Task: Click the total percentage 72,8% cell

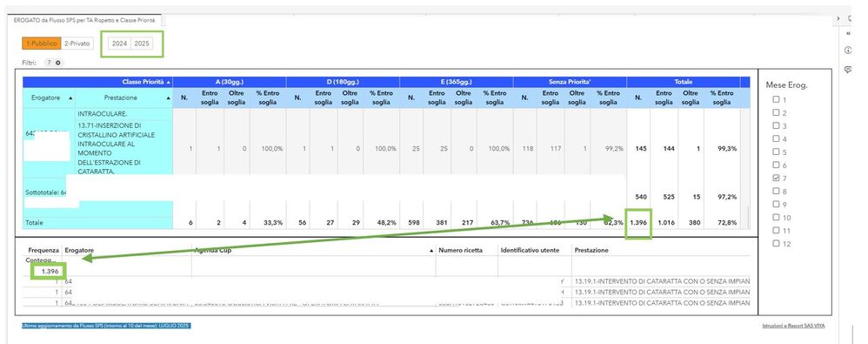Action: tap(726, 223)
